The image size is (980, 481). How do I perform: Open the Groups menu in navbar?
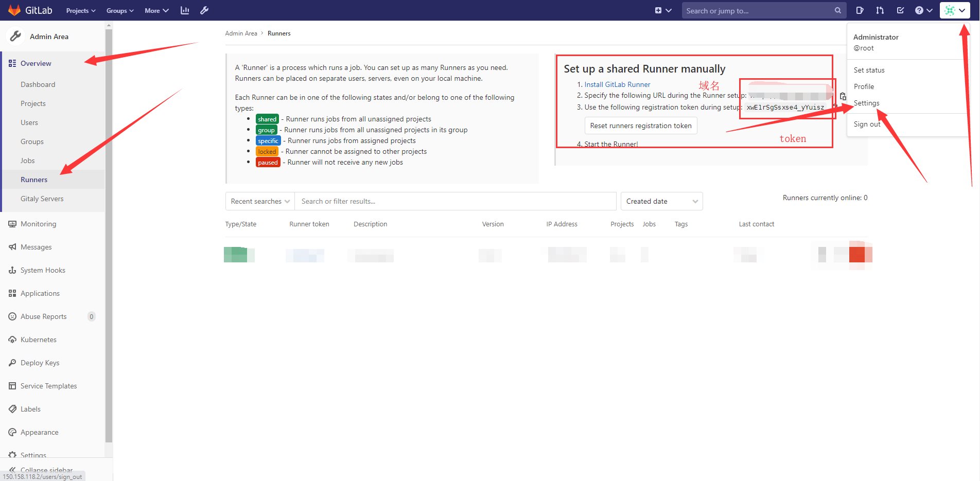pyautogui.click(x=120, y=10)
